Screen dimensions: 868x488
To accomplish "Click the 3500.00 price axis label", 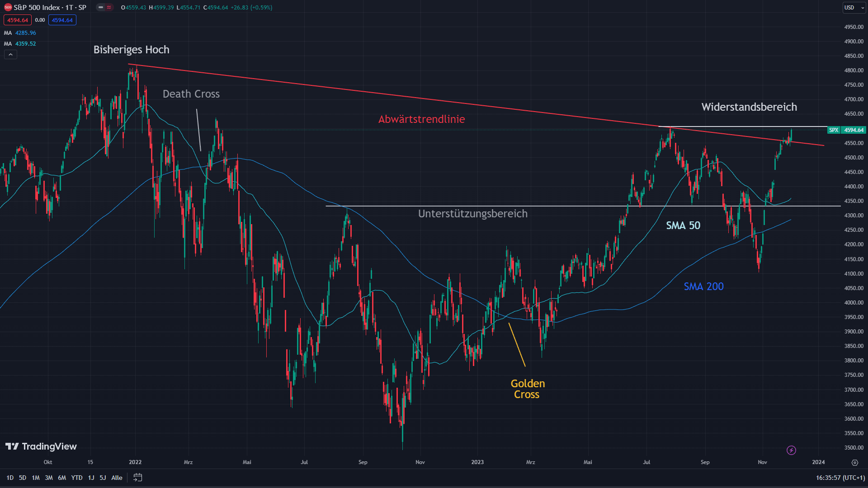I will click(854, 448).
